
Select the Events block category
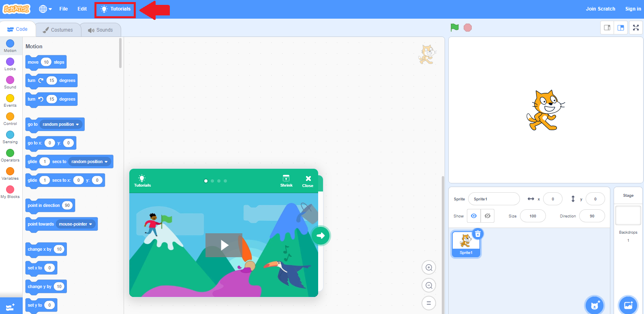click(10, 101)
